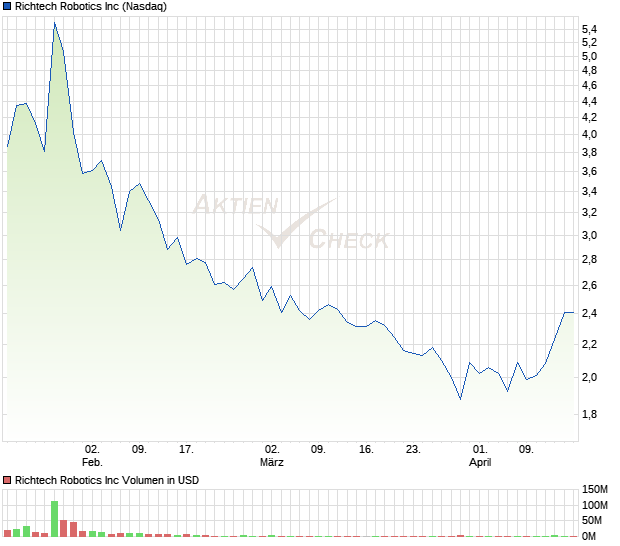The height and width of the screenshot is (546, 620).
Task: Click the '3,0' price axis label
Action: point(589,235)
